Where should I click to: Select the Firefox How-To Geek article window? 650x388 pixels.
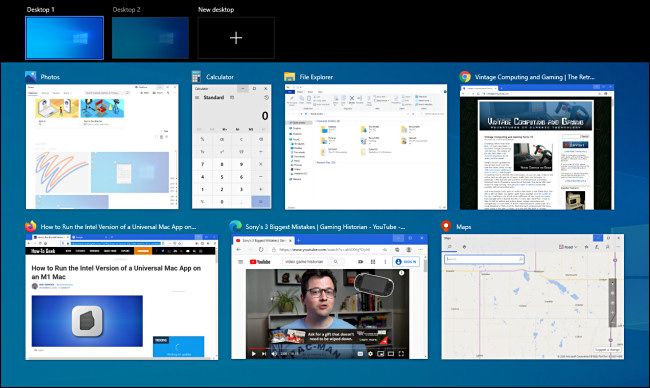click(121, 297)
